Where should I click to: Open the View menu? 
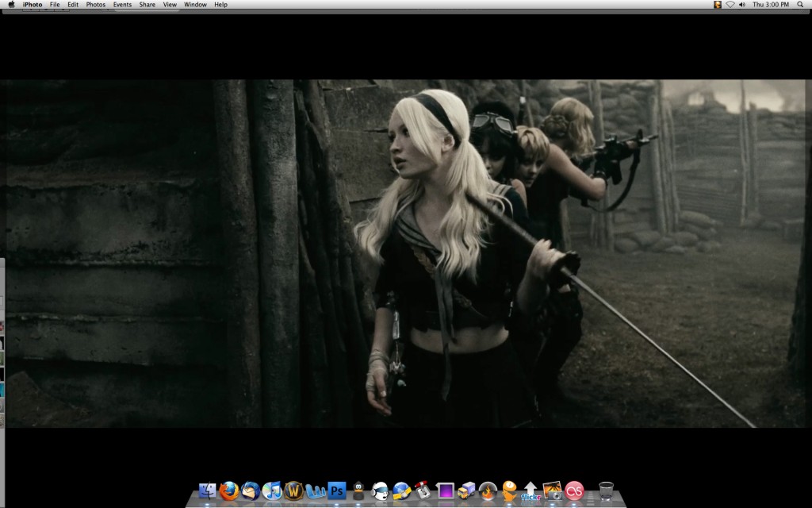170,4
